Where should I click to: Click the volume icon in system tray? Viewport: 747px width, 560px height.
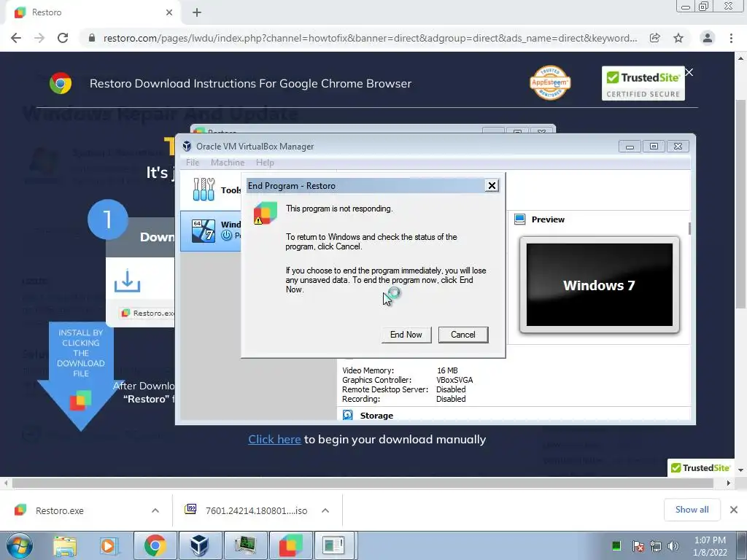[673, 545]
